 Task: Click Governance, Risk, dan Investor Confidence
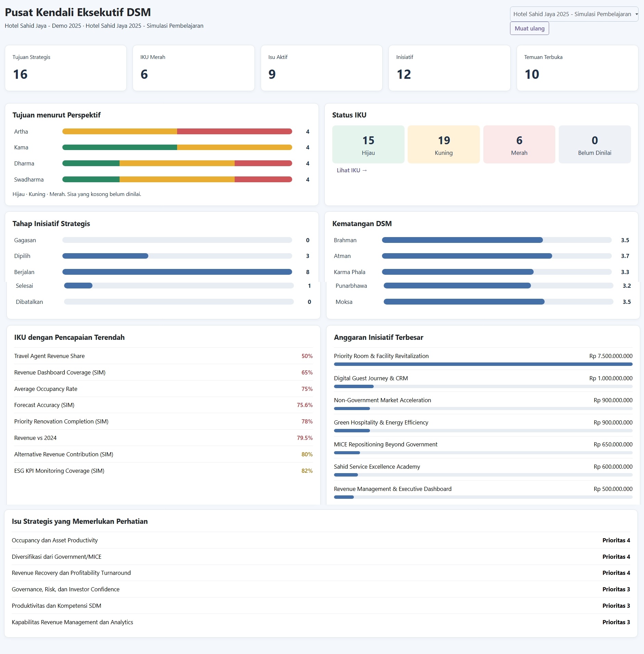point(321,589)
